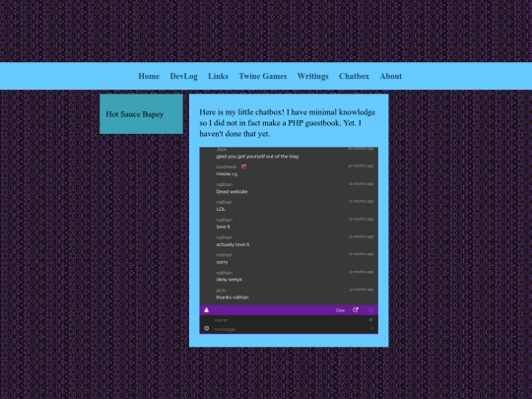532x399 pixels.
Task: Click the timestamp next to 'thanks nathan'
Action: pos(362,290)
